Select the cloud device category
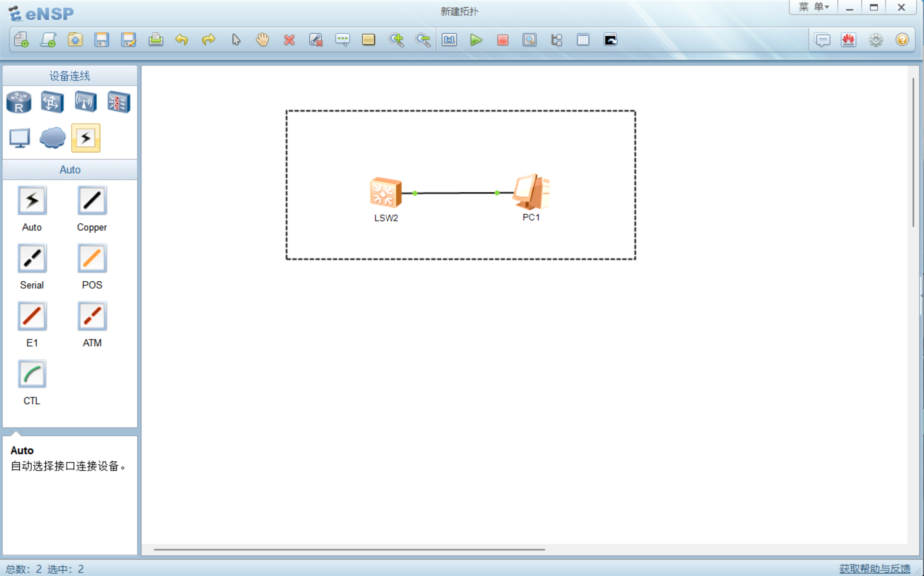Image resolution: width=924 pixels, height=576 pixels. pos(52,138)
